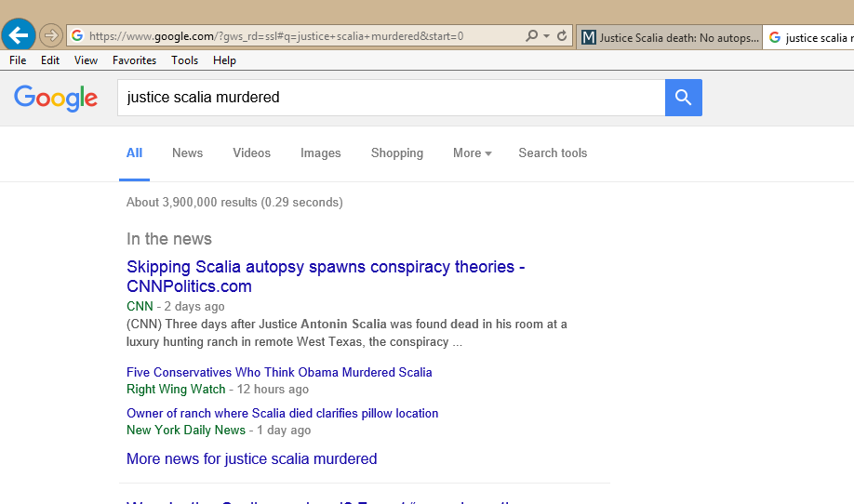Open Five Conservatives Who Think Obama article
The image size is (854, 504).
279,372
